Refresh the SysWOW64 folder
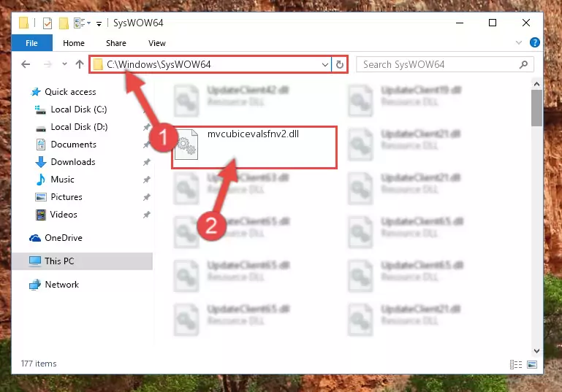The width and height of the screenshot is (562, 392). coord(339,64)
